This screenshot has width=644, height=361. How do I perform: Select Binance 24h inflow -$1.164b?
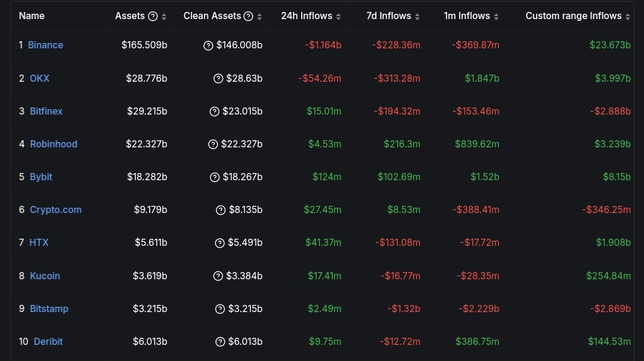click(x=323, y=45)
